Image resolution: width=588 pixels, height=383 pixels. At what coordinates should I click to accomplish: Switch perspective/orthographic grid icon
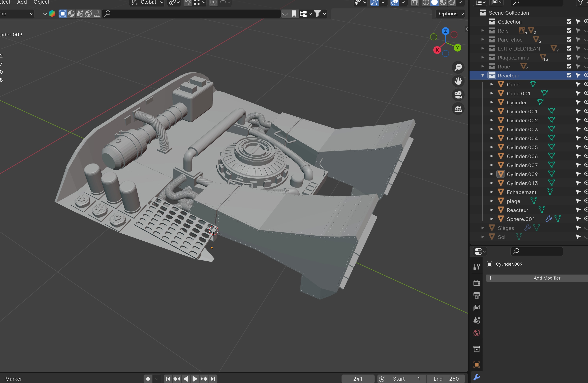click(458, 109)
